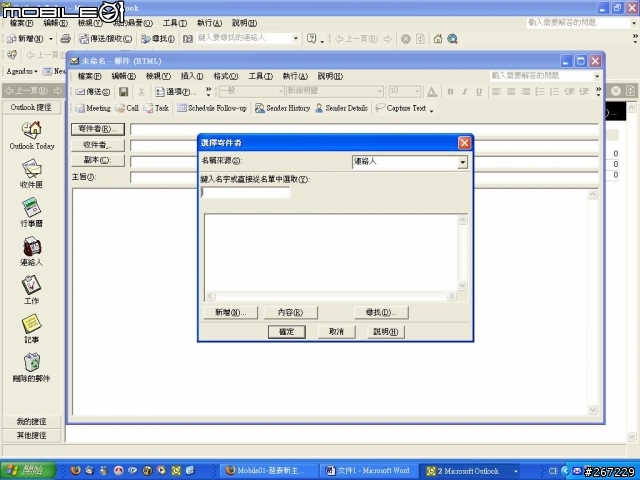
Task: Open the 記事 notes shortcut
Action: 31,329
